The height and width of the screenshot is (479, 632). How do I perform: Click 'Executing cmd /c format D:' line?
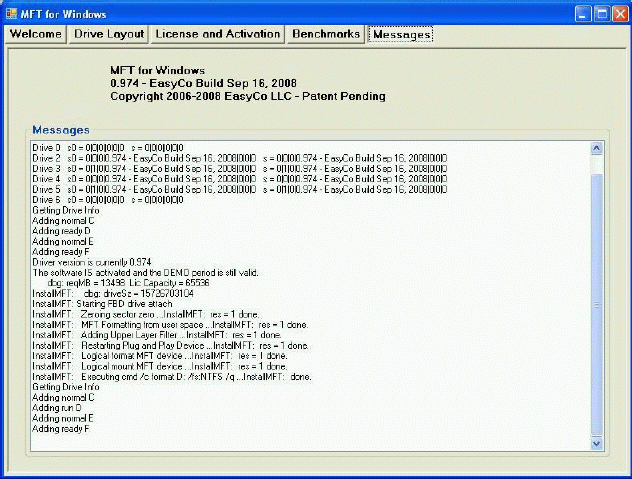[x=172, y=377]
